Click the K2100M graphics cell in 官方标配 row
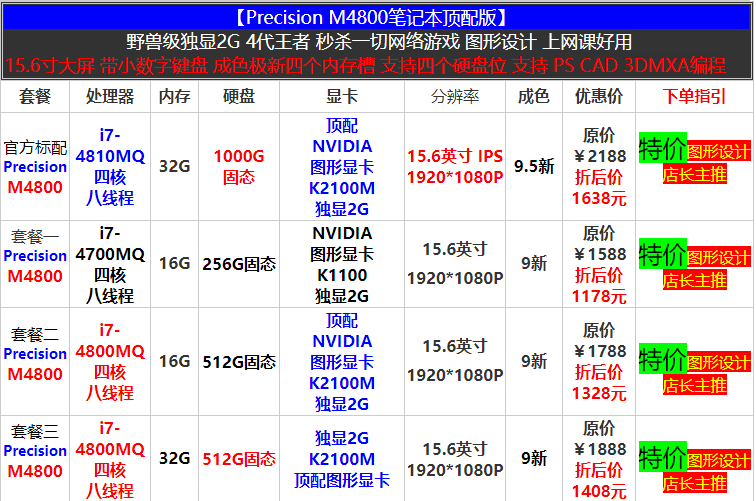 (x=342, y=167)
